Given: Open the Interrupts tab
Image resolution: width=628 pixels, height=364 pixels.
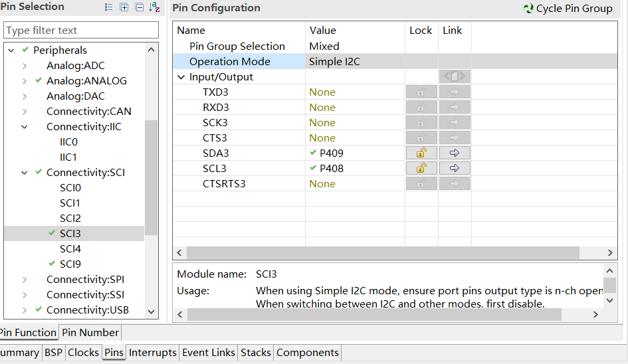Looking at the screenshot, I should click(153, 353).
